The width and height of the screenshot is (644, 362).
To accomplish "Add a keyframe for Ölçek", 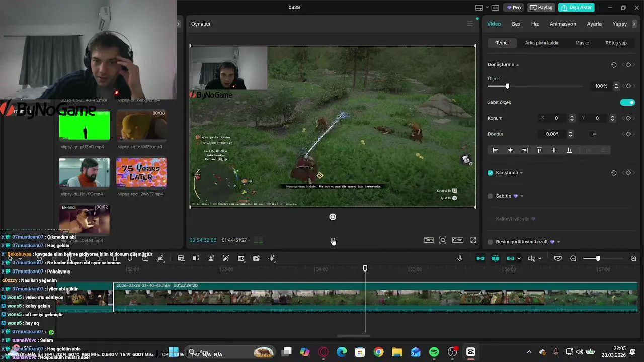I will coord(628,86).
